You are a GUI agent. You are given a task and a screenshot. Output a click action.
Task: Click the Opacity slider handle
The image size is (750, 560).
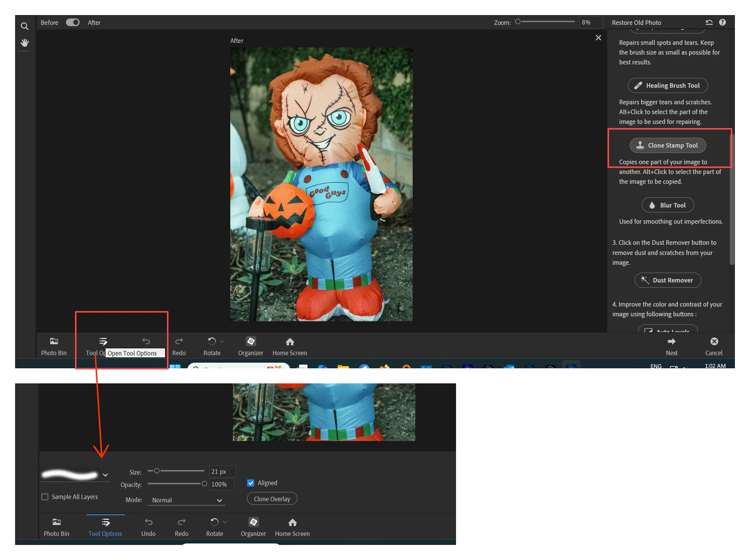click(204, 484)
